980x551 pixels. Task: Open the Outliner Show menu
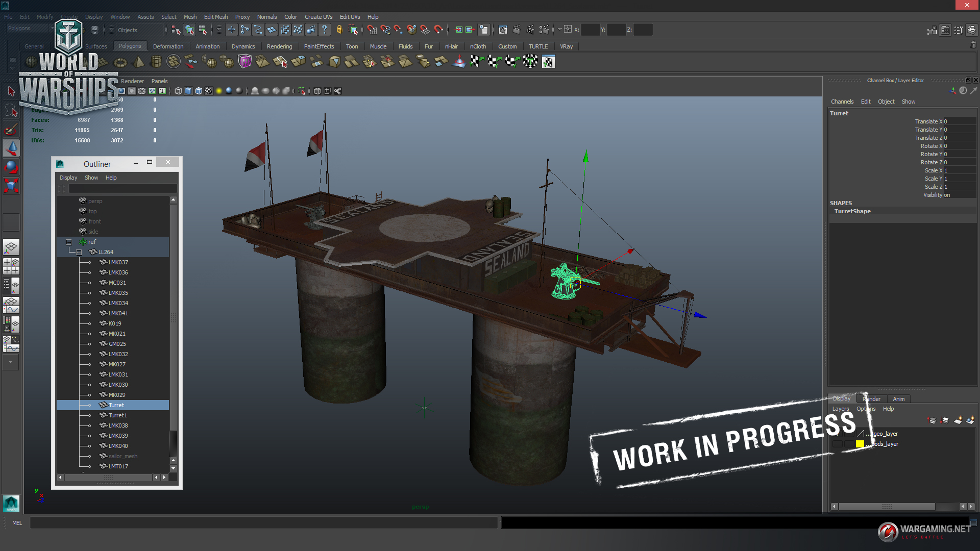tap(91, 178)
